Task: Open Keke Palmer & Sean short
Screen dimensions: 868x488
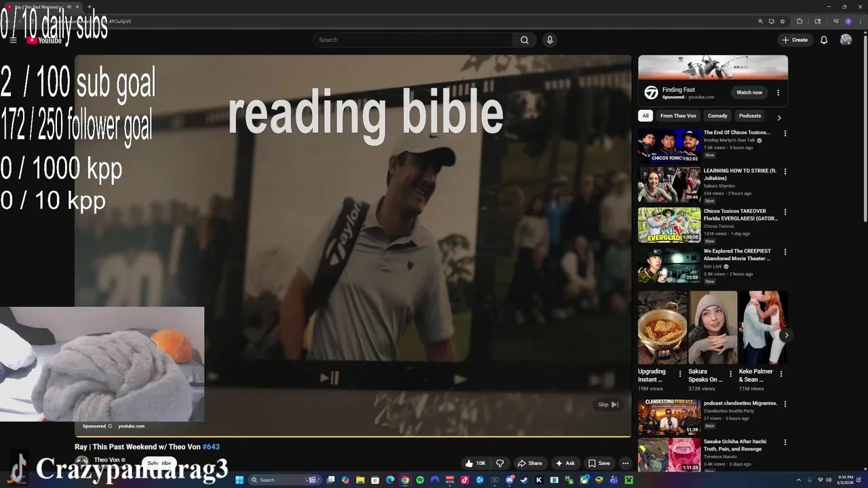Action: [x=763, y=327]
